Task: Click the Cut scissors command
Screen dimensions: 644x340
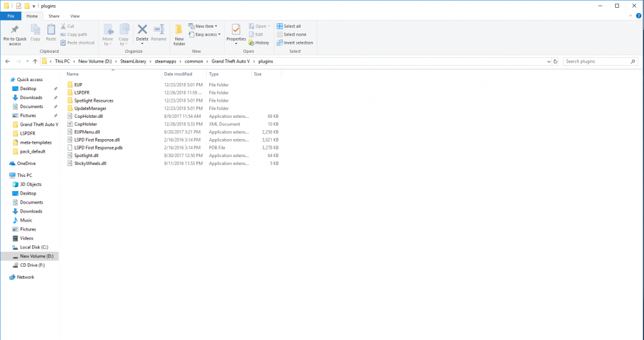Action: coord(68,26)
